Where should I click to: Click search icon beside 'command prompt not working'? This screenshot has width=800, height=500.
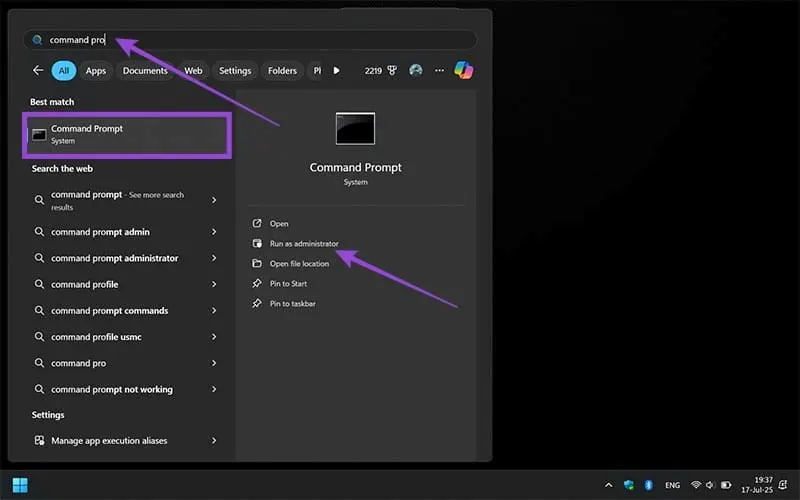39,389
